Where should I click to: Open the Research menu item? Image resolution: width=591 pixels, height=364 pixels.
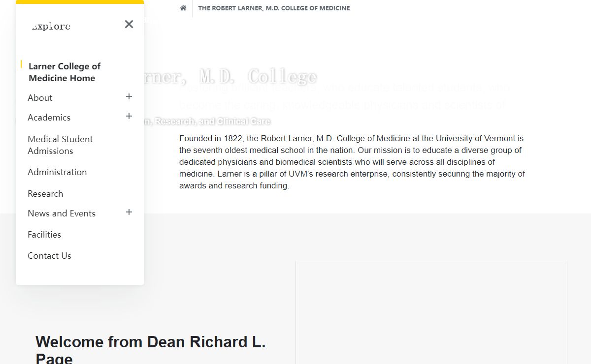45,194
